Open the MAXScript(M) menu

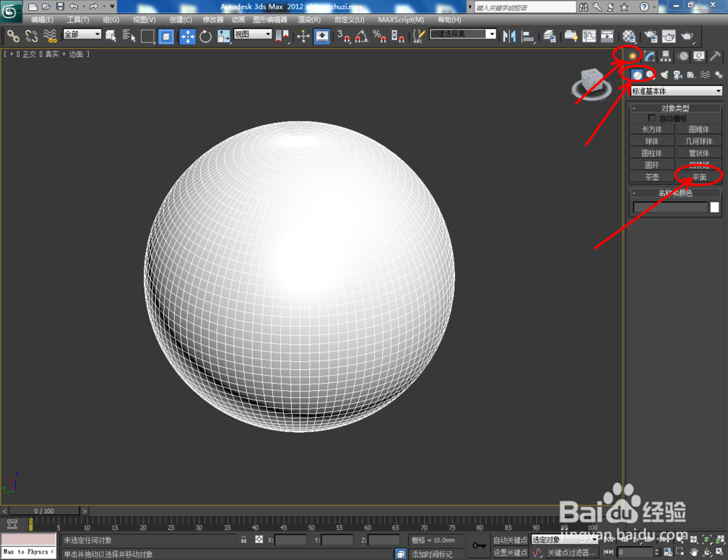pyautogui.click(x=401, y=20)
